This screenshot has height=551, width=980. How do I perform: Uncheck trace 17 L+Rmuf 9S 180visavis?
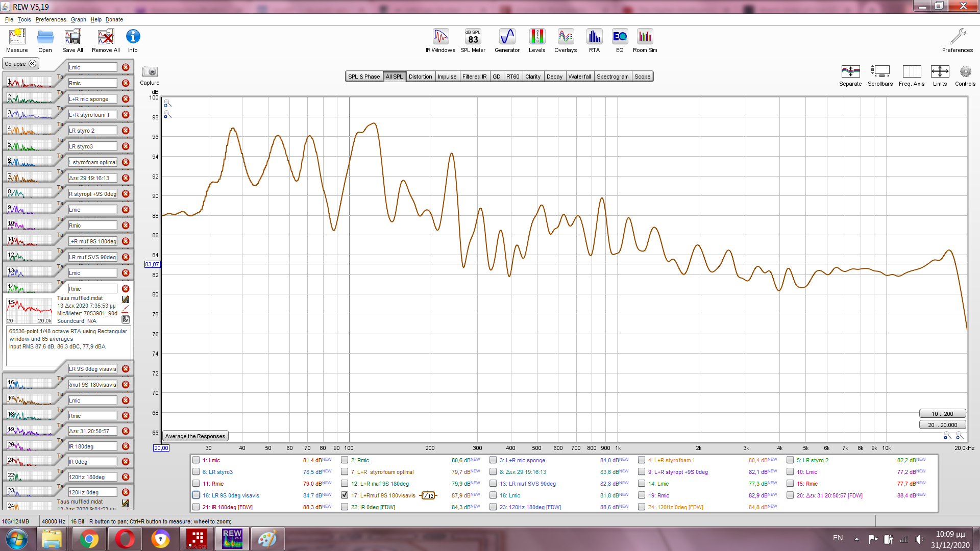click(x=345, y=495)
